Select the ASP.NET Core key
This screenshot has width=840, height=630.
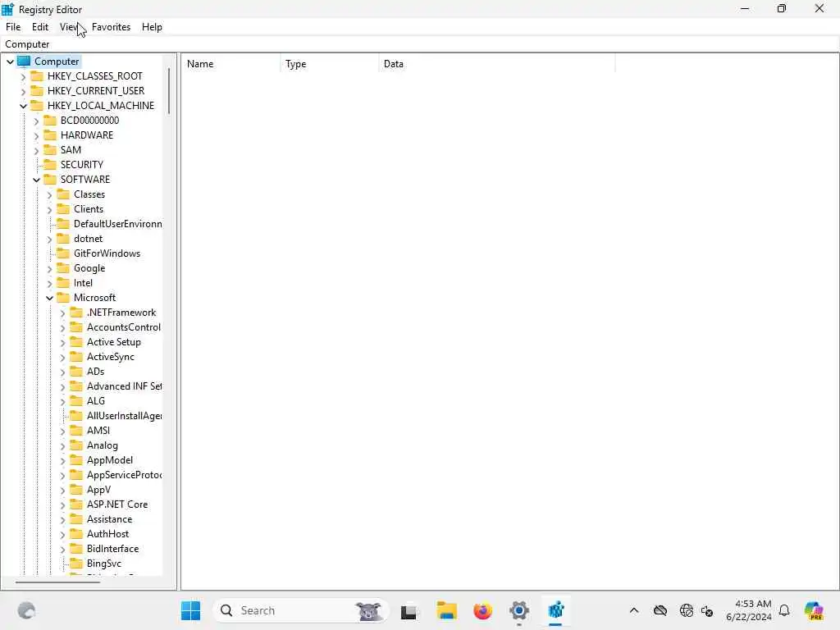point(117,504)
